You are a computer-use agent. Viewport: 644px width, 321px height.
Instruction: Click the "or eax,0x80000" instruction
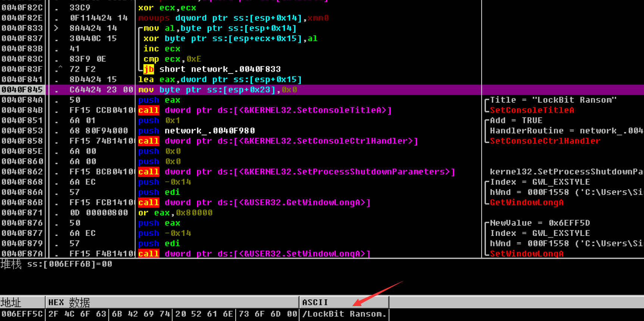coord(175,213)
